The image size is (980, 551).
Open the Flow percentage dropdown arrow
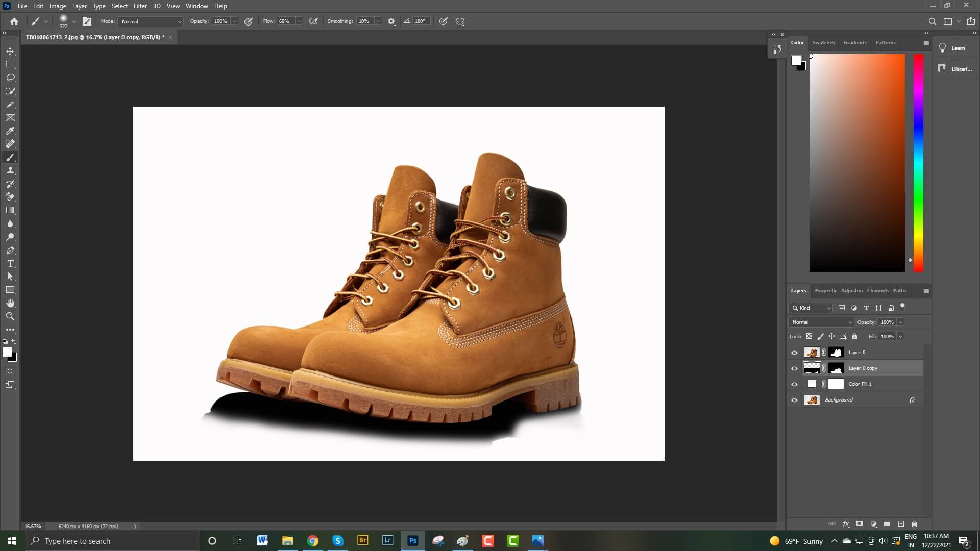point(299,21)
